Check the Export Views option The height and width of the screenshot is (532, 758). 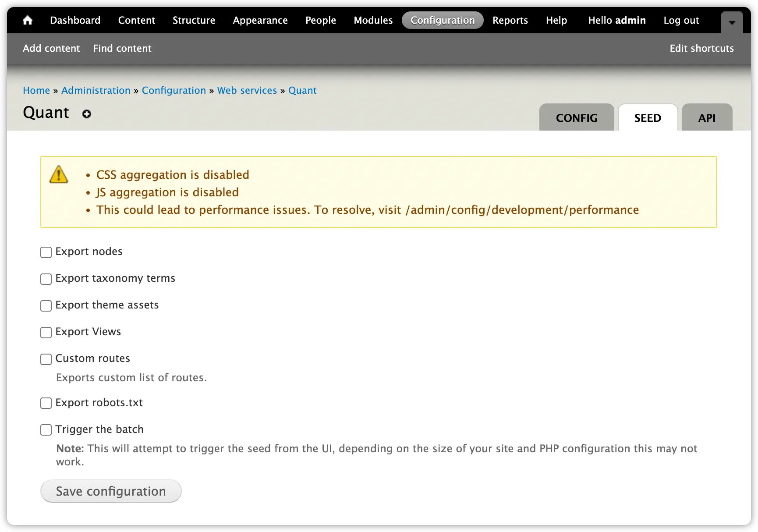pyautogui.click(x=46, y=332)
